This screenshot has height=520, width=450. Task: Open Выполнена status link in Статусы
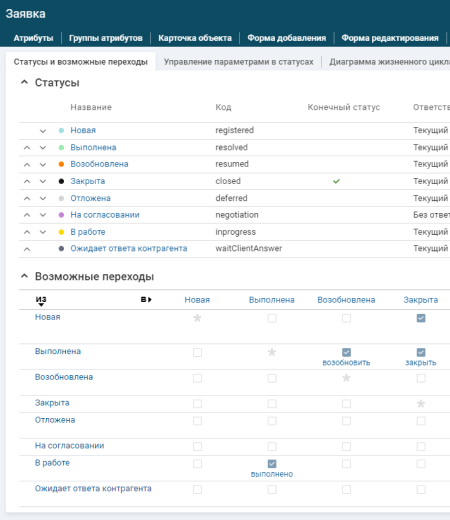(x=93, y=147)
